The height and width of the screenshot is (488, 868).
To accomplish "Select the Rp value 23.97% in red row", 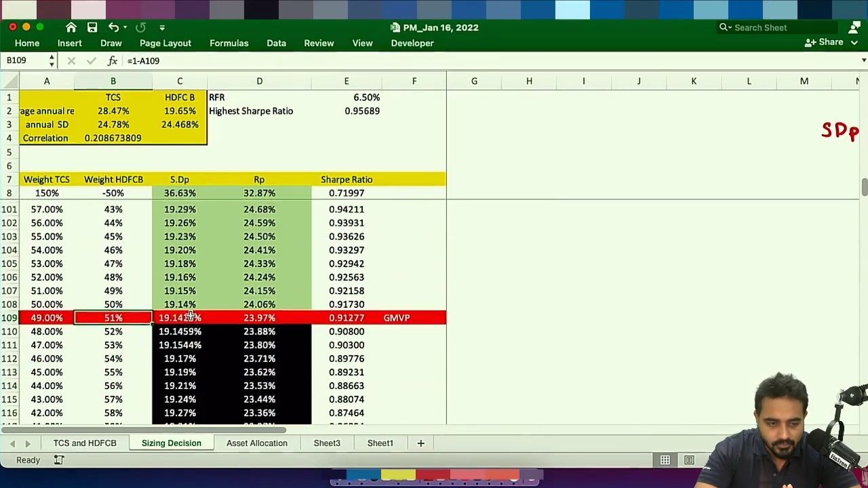I will [x=259, y=318].
